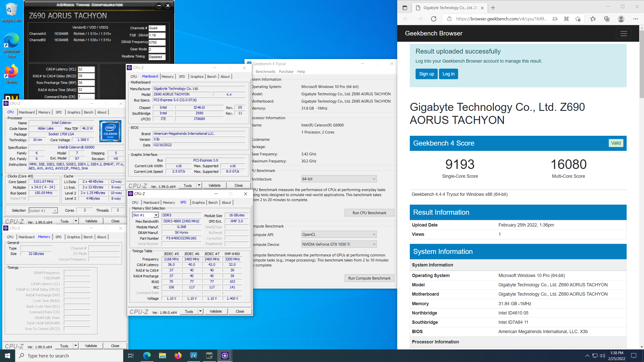Open Edge tab actions menu

pyautogui.click(x=405, y=8)
